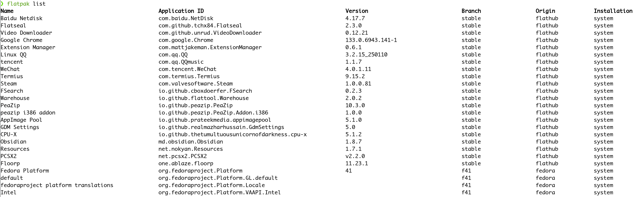The image size is (644, 197).
Task: Click the 'flatpak list' command text
Action: [x=26, y=4]
